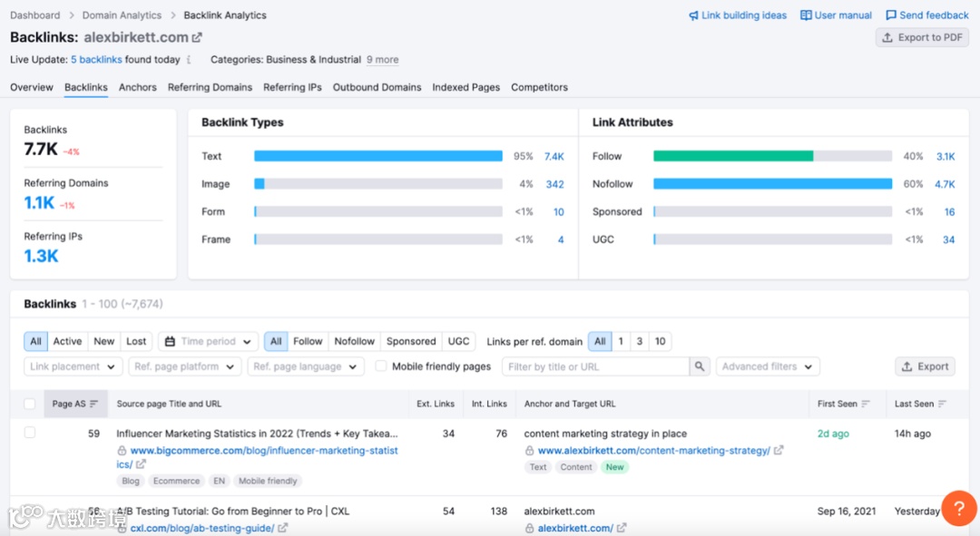Click the 1.3K Referring IPs value
Viewport: 980px width, 536px height.
41,256
